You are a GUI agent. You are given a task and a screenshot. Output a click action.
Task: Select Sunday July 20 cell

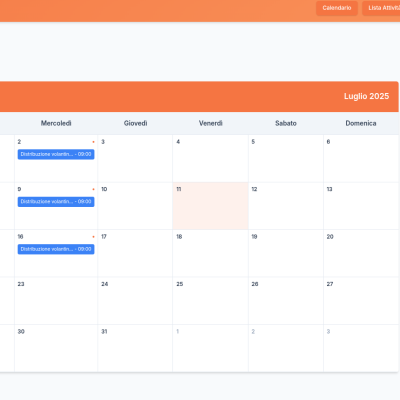coord(361,253)
